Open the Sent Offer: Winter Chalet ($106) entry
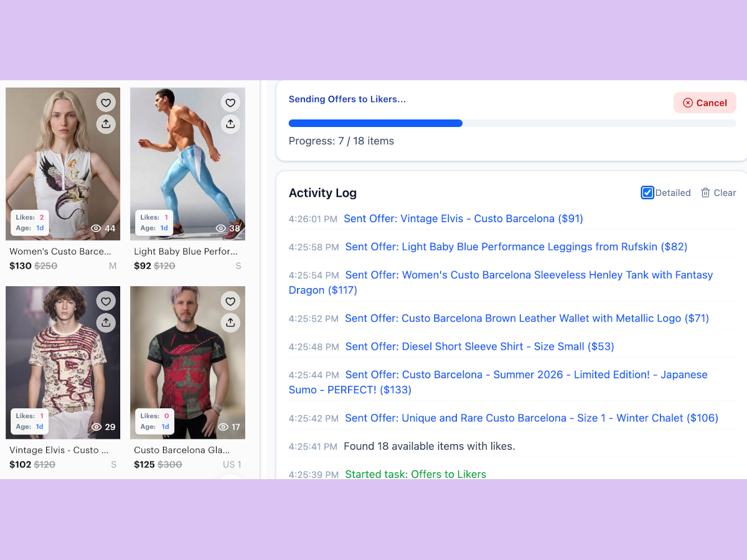This screenshot has height=560, width=747. point(532,418)
